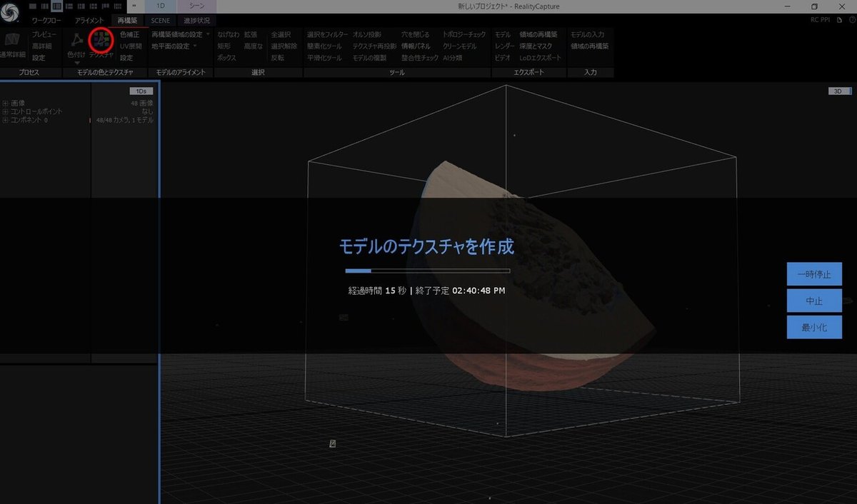Viewport: 857px width, 504px height.
Task: Open the 色付け (Colorize) tool
Action: pos(75,41)
